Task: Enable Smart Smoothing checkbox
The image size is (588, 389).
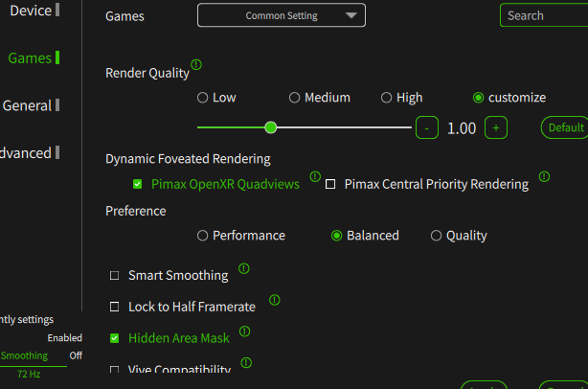Action: (x=115, y=276)
